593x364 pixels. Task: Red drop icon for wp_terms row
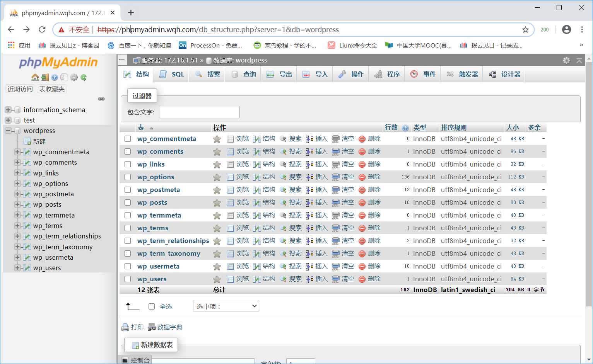[x=362, y=228]
